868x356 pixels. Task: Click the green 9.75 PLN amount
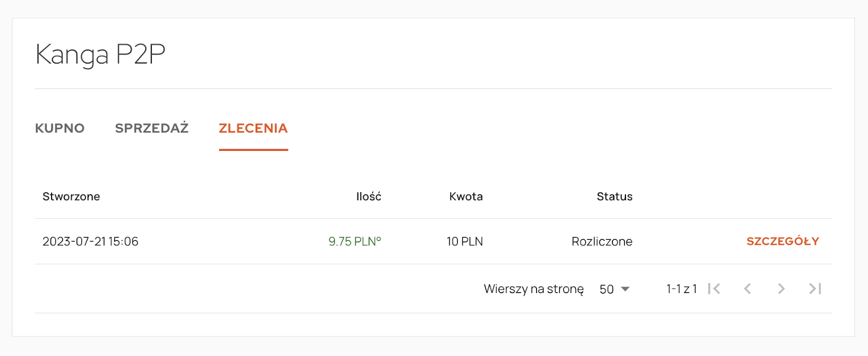point(355,241)
